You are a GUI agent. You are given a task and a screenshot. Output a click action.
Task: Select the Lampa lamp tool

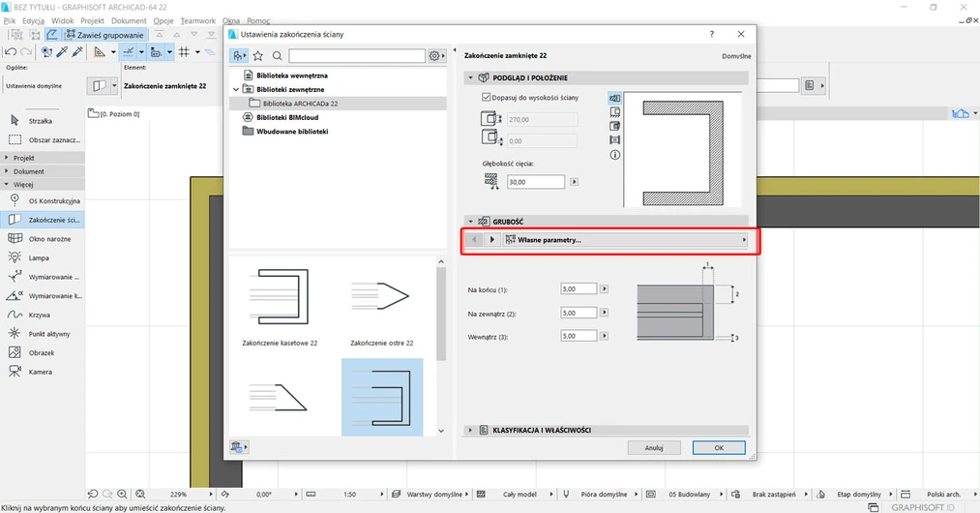(x=44, y=257)
